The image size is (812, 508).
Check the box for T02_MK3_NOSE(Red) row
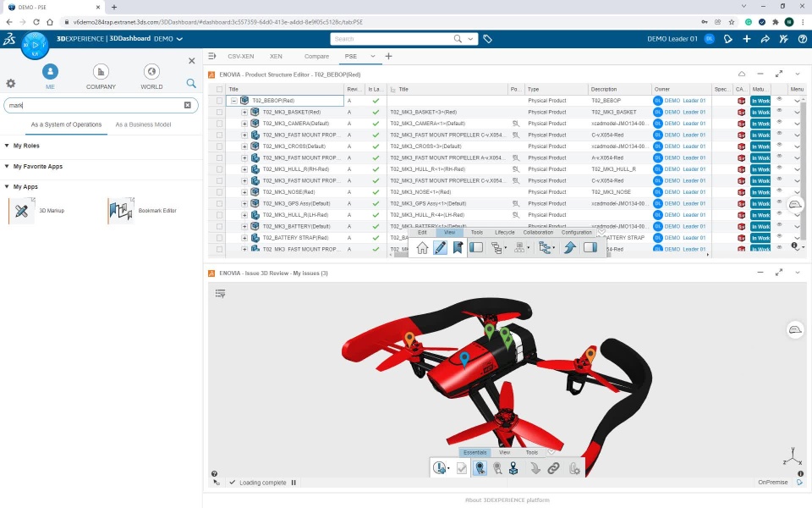click(x=220, y=192)
